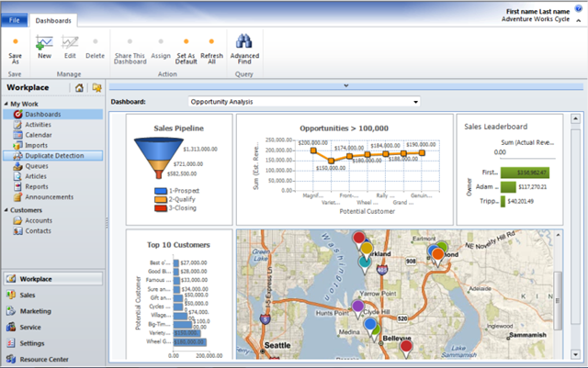This screenshot has height=368, width=588.
Task: Open Contacts under Customers
Action: click(38, 231)
